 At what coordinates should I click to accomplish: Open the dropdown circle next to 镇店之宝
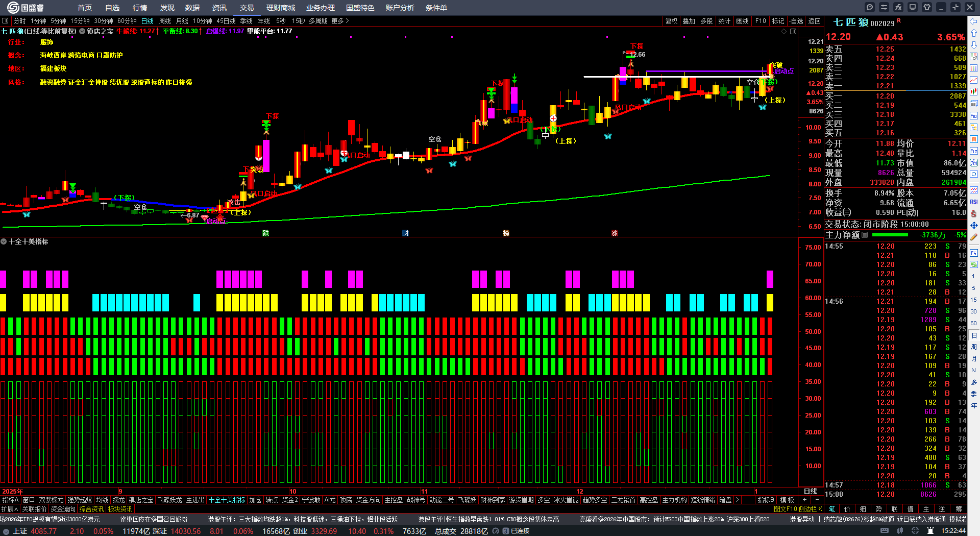(82, 31)
